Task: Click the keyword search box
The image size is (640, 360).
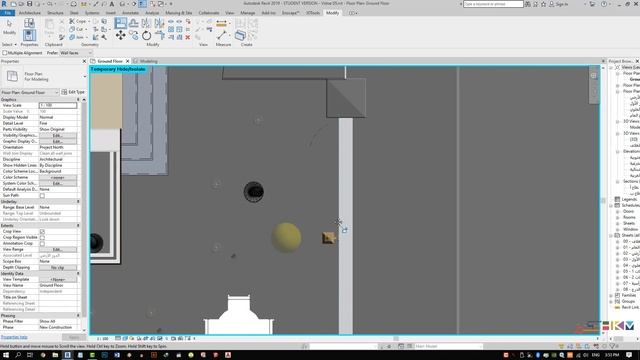Action: tap(493, 4)
